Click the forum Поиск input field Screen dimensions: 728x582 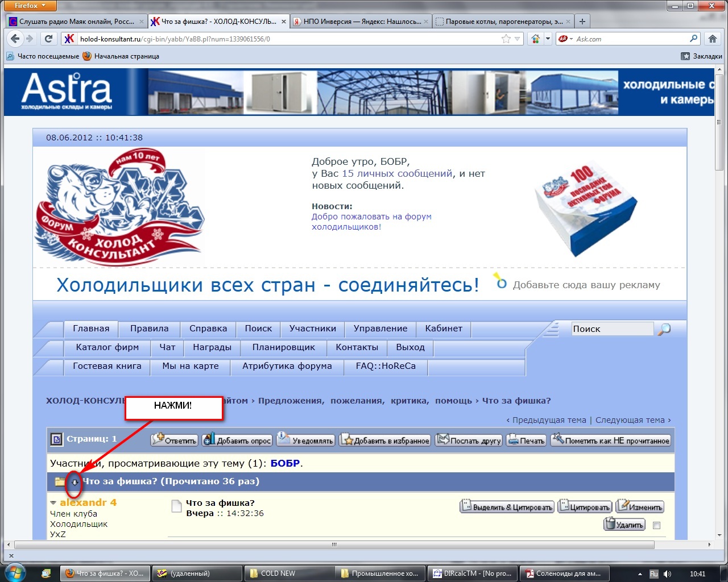[x=613, y=329]
